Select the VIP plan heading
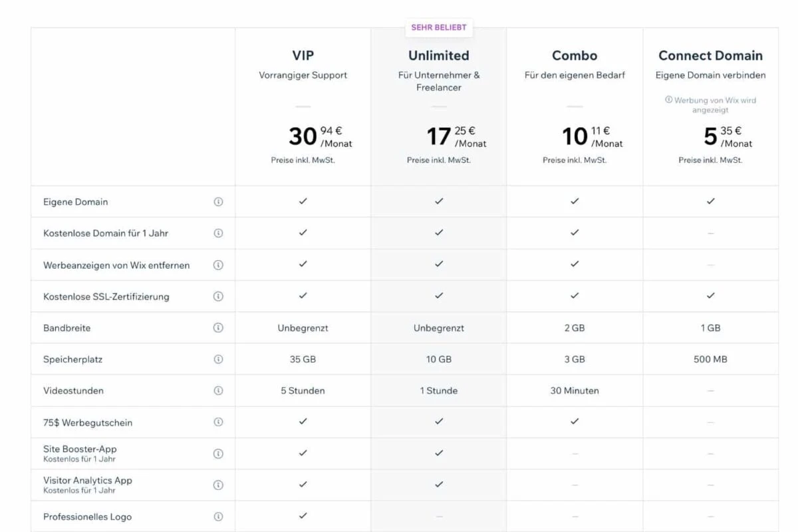Image resolution: width=798 pixels, height=532 pixels. 303,55
